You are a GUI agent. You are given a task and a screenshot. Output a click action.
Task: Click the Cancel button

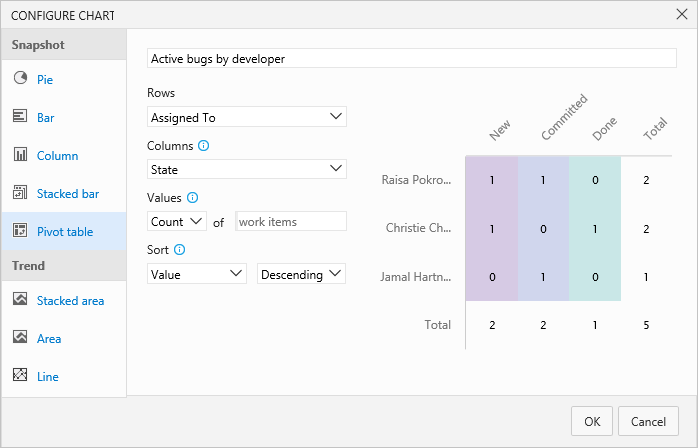point(648,421)
